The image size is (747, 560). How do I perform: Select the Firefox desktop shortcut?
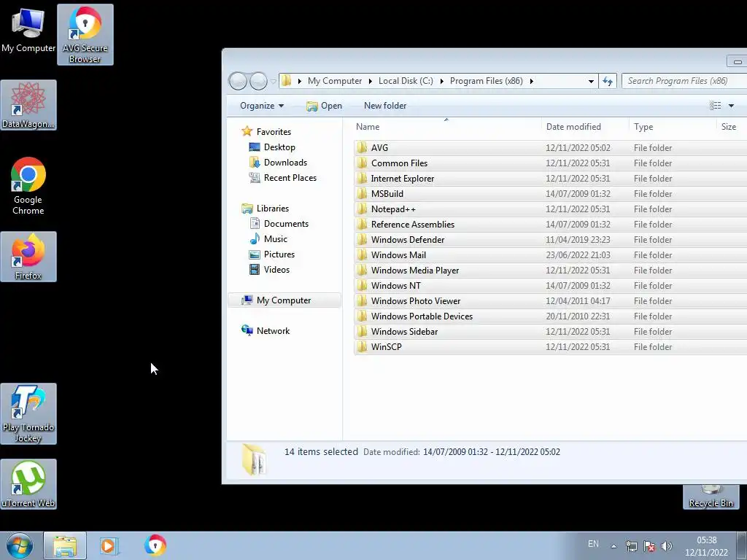click(x=28, y=257)
